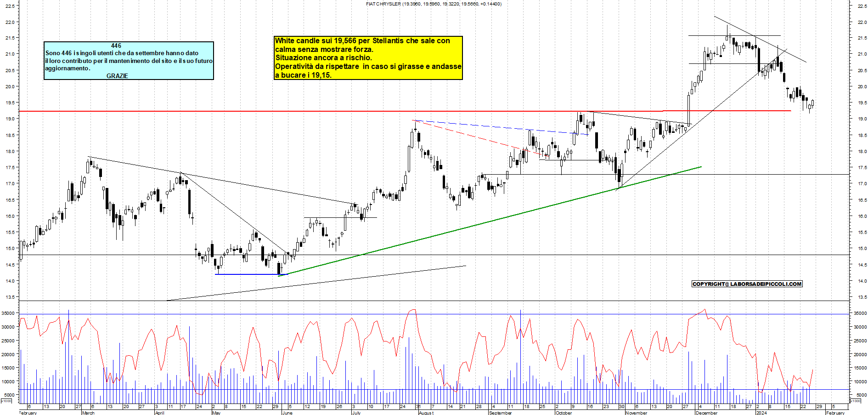868x415 pixels.
Task: Click the 'July' label on the time axis
Action: pyautogui.click(x=356, y=413)
